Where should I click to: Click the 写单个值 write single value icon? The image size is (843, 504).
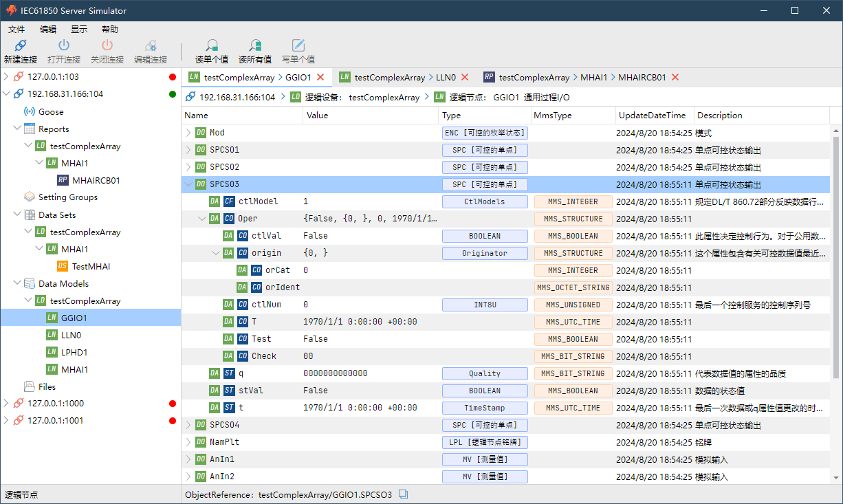click(x=298, y=46)
